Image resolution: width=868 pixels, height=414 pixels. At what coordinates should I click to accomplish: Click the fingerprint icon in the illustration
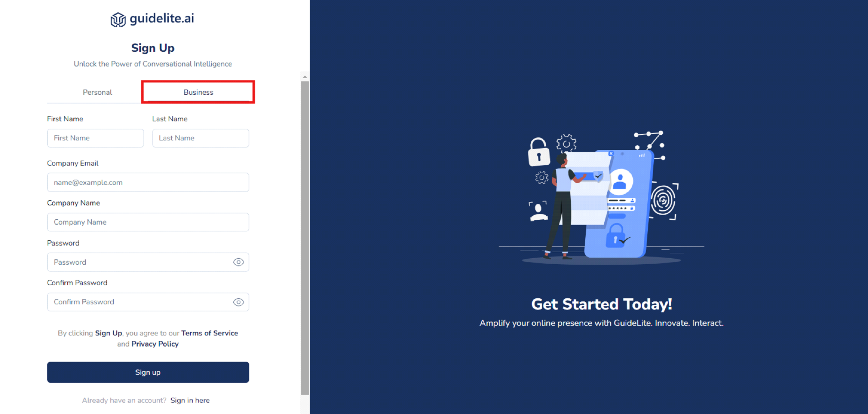pyautogui.click(x=663, y=201)
